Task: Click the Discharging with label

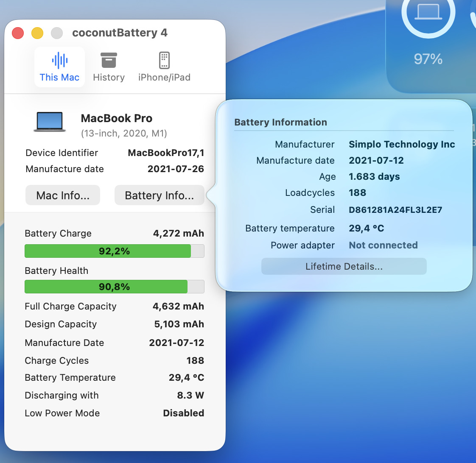Action: 62,395
